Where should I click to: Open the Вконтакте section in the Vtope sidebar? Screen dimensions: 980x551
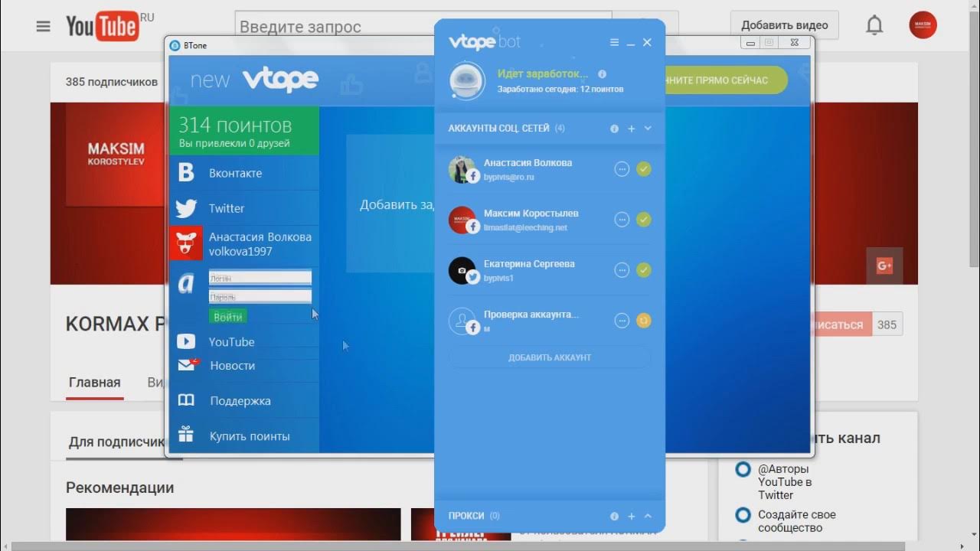244,173
